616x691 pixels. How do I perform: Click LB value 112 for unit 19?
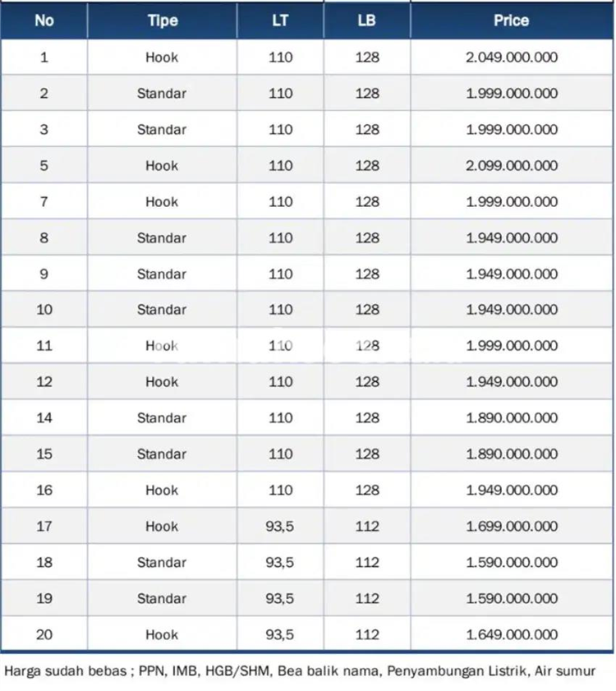(367, 598)
